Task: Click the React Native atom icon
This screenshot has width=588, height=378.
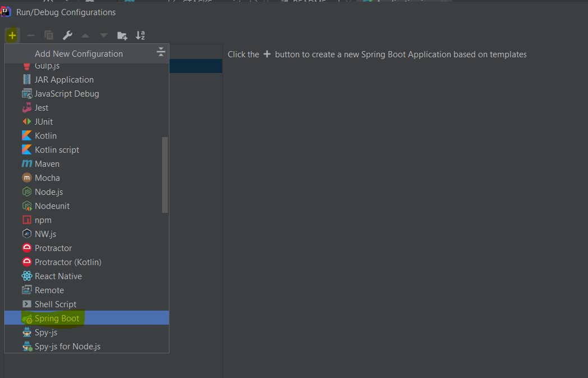Action: click(26, 276)
